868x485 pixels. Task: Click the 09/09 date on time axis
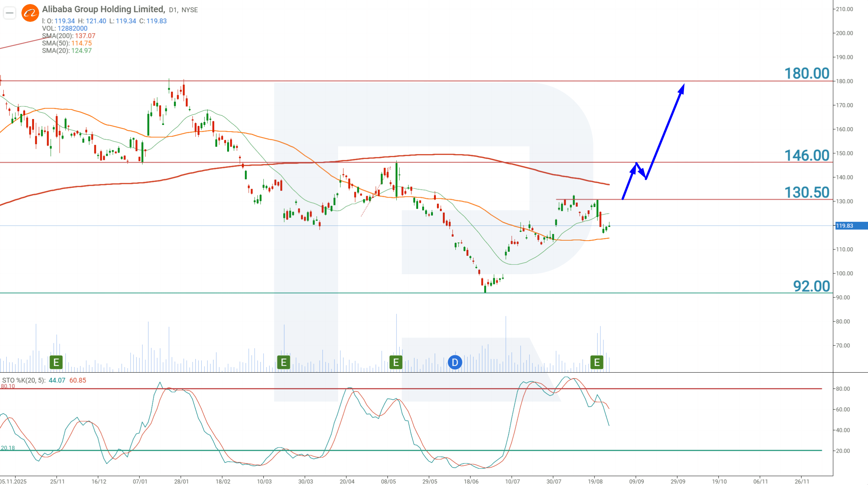click(636, 481)
